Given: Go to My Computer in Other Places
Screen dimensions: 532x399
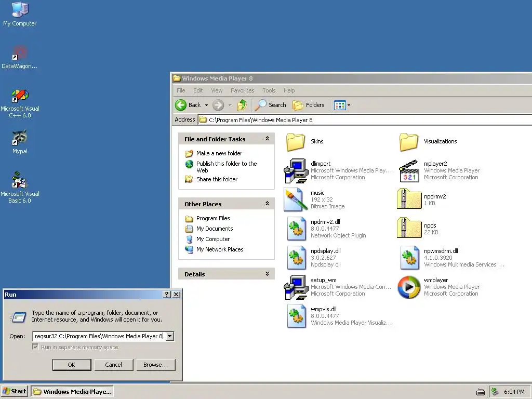Looking at the screenshot, I should (213, 239).
